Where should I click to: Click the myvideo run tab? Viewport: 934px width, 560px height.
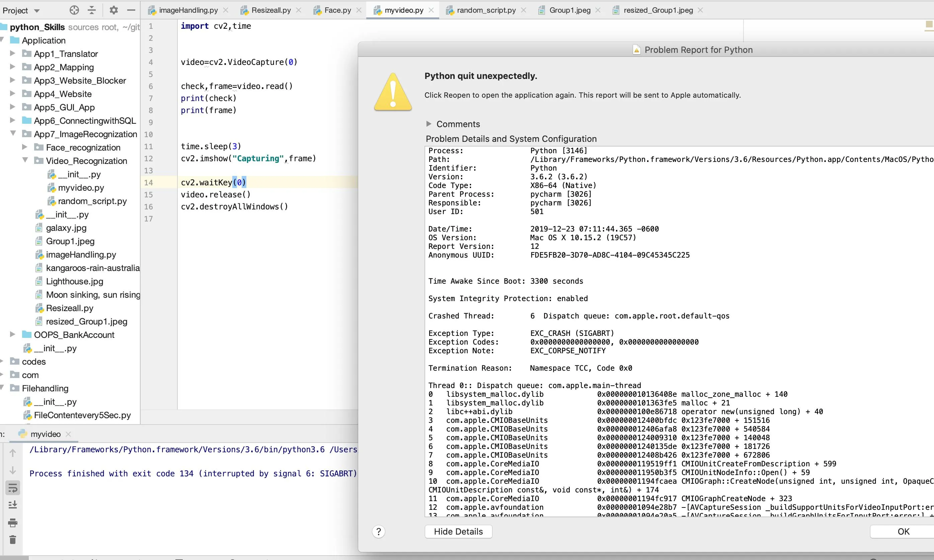tap(45, 434)
